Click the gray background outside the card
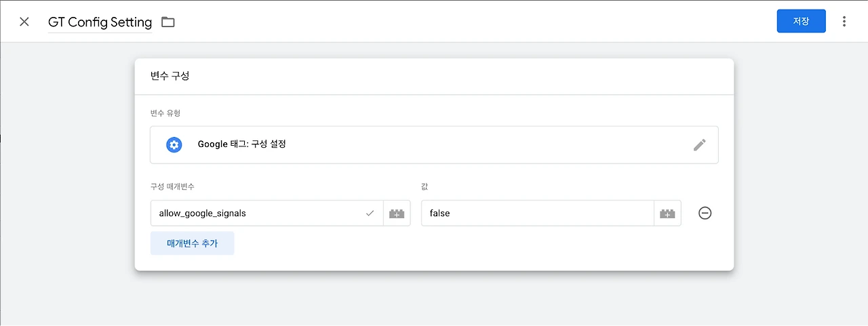The height and width of the screenshot is (326, 868). coord(68,203)
